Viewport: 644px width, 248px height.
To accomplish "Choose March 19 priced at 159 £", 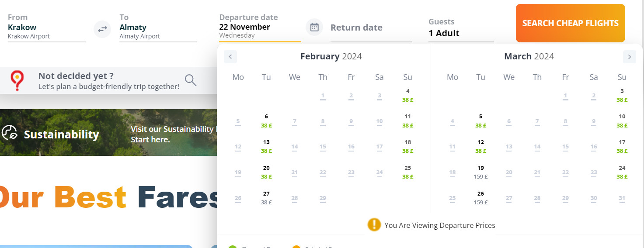I will click(x=480, y=172).
